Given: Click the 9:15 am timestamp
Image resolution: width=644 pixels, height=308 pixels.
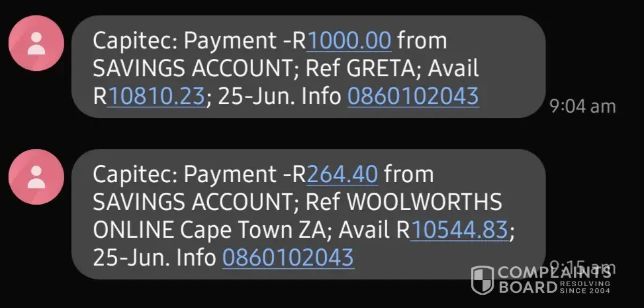Looking at the screenshot, I should pos(582,268).
